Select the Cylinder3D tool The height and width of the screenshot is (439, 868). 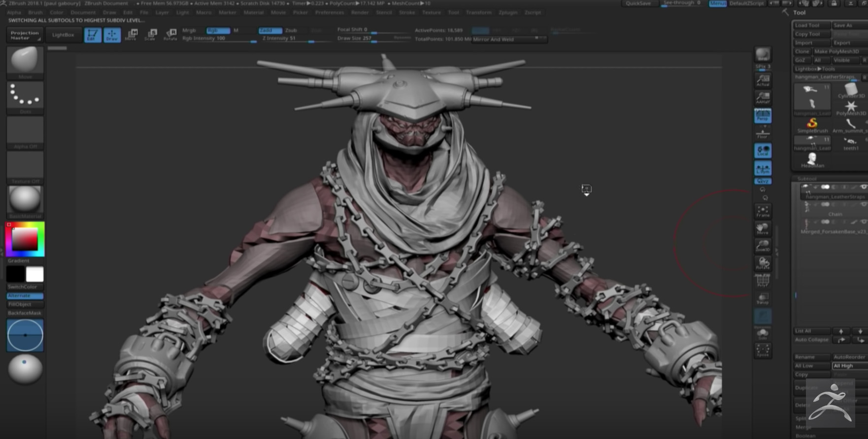pyautogui.click(x=851, y=91)
